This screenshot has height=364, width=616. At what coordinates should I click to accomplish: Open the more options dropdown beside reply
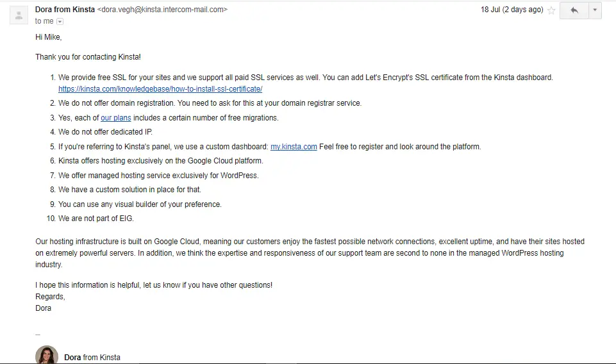[595, 10]
